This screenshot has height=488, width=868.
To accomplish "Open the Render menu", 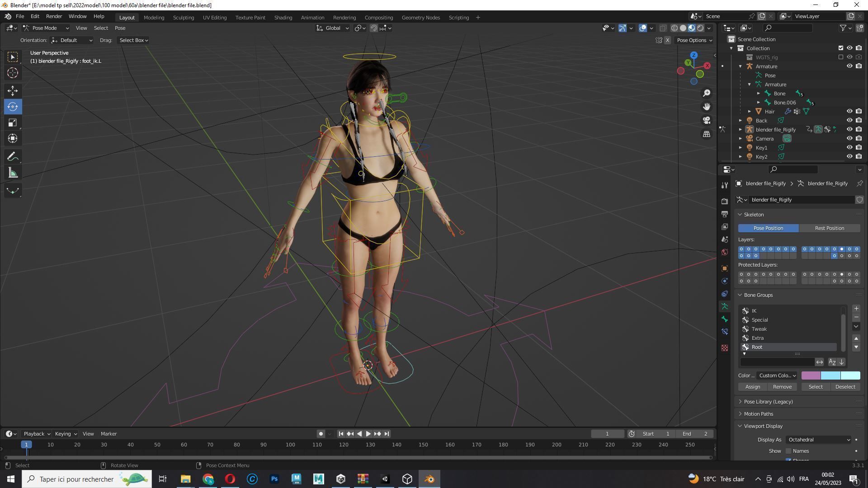I will (x=54, y=16).
